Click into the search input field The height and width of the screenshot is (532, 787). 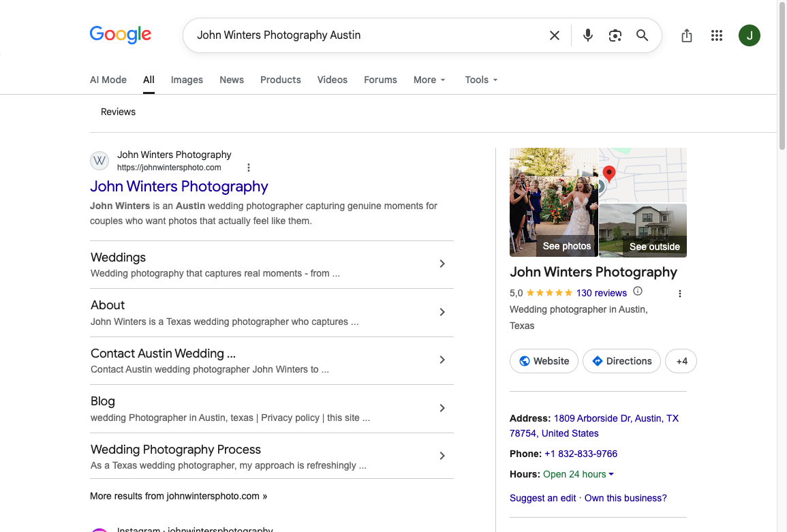[x=367, y=35]
